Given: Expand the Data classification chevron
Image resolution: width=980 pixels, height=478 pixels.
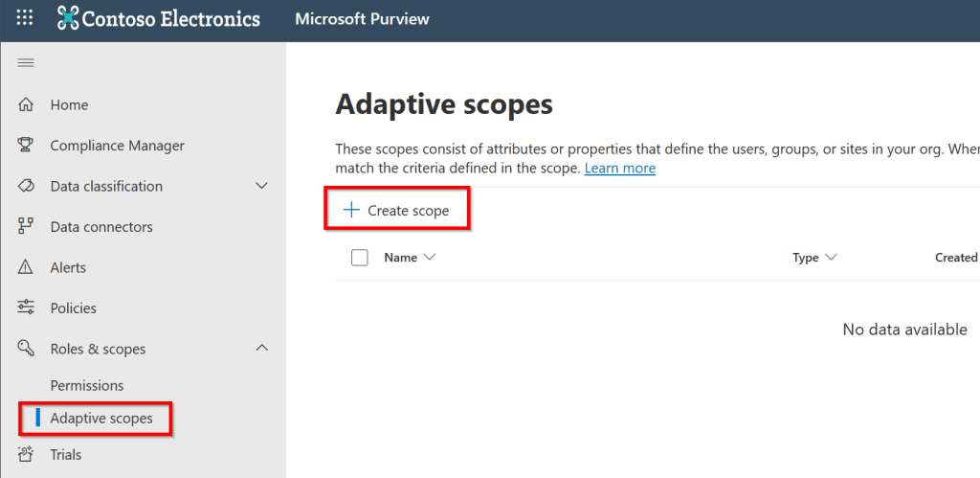Looking at the screenshot, I should 261,186.
